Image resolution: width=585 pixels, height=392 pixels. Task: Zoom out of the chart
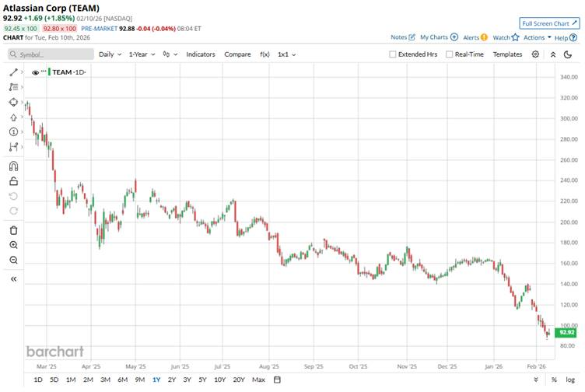point(13,260)
